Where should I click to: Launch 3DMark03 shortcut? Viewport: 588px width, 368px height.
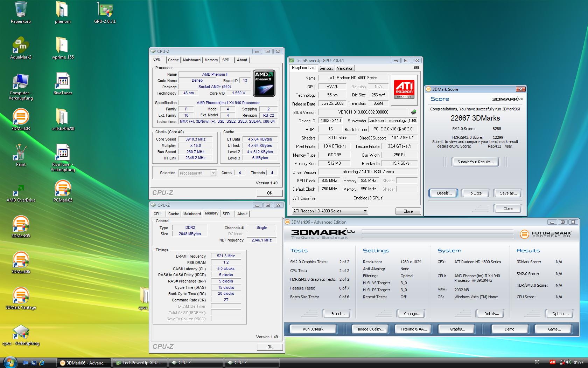pyautogui.click(x=21, y=120)
